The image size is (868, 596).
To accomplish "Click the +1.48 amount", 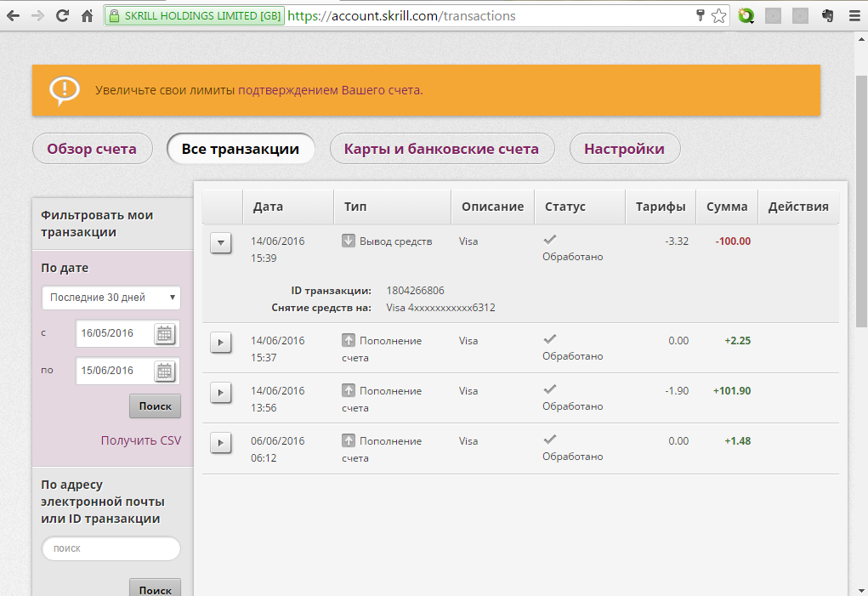I will [x=737, y=441].
